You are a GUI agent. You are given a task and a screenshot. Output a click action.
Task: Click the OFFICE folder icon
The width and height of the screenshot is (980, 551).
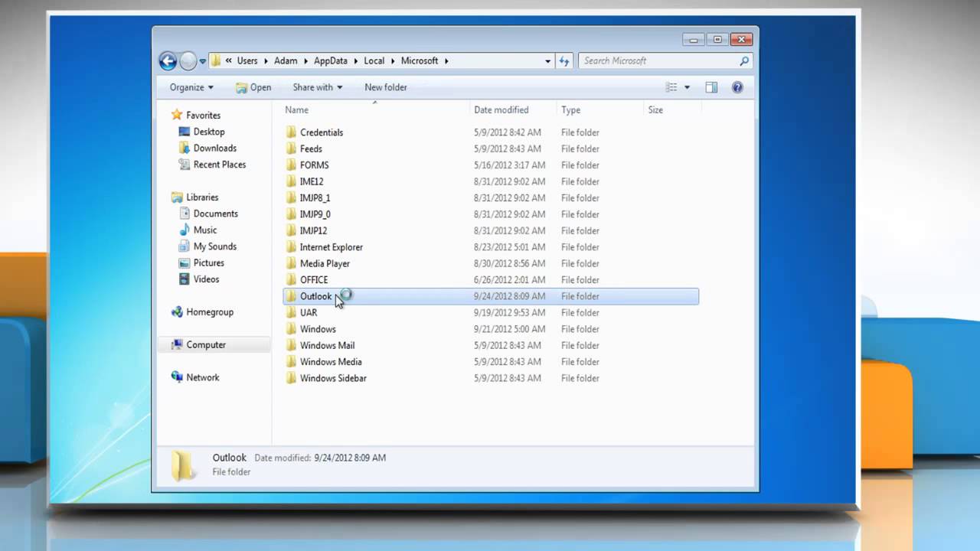[290, 280]
